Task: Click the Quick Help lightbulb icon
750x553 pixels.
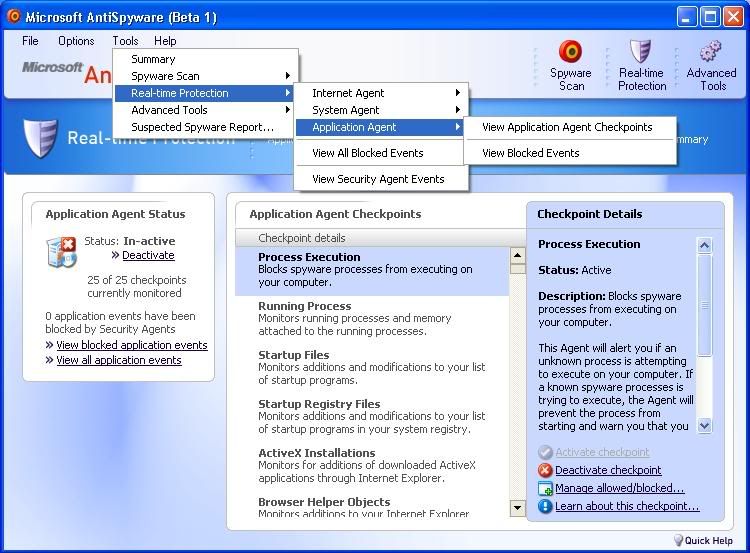Action: 678,540
